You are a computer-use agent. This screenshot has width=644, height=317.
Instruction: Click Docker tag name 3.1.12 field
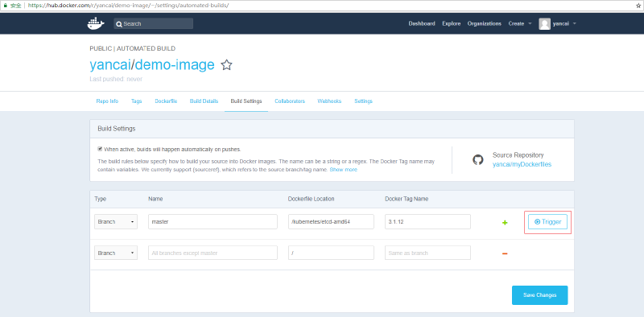click(x=427, y=222)
